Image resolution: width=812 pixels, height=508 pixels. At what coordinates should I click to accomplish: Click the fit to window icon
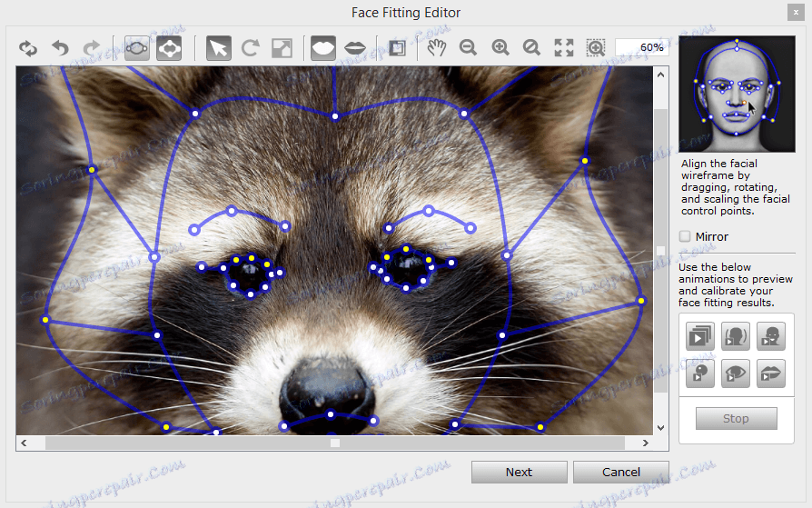(x=564, y=48)
